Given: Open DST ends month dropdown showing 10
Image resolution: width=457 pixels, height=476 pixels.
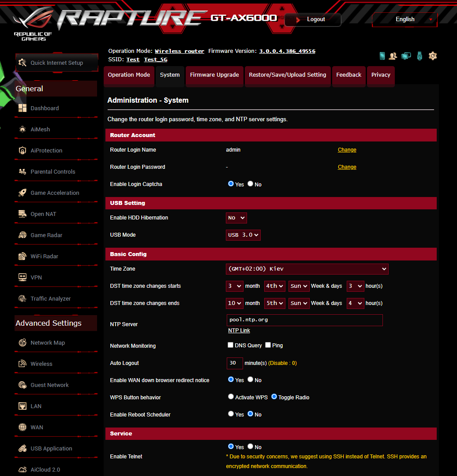Looking at the screenshot, I should [x=235, y=303].
